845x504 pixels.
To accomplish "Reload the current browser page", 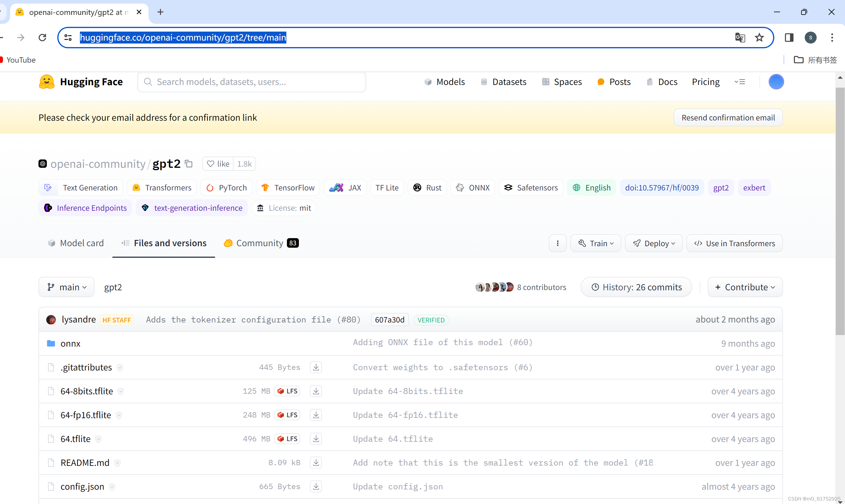I will (42, 37).
